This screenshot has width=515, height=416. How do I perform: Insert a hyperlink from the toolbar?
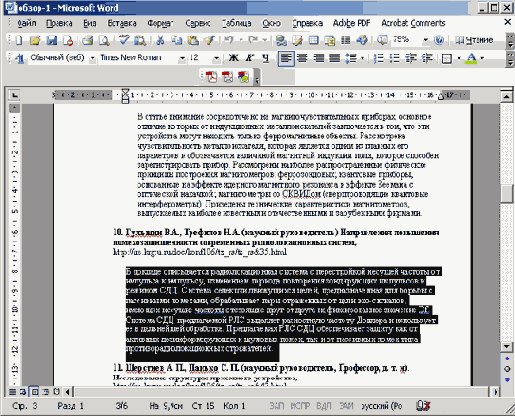click(281, 40)
